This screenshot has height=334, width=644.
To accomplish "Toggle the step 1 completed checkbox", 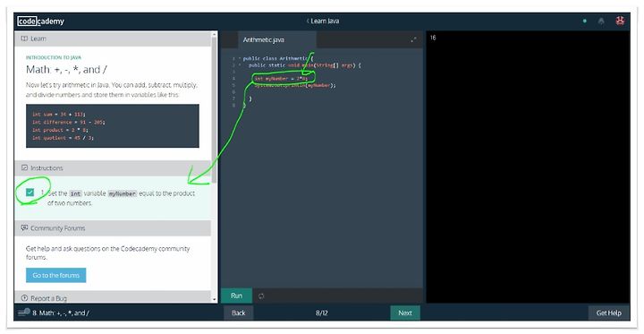I will click(30, 193).
